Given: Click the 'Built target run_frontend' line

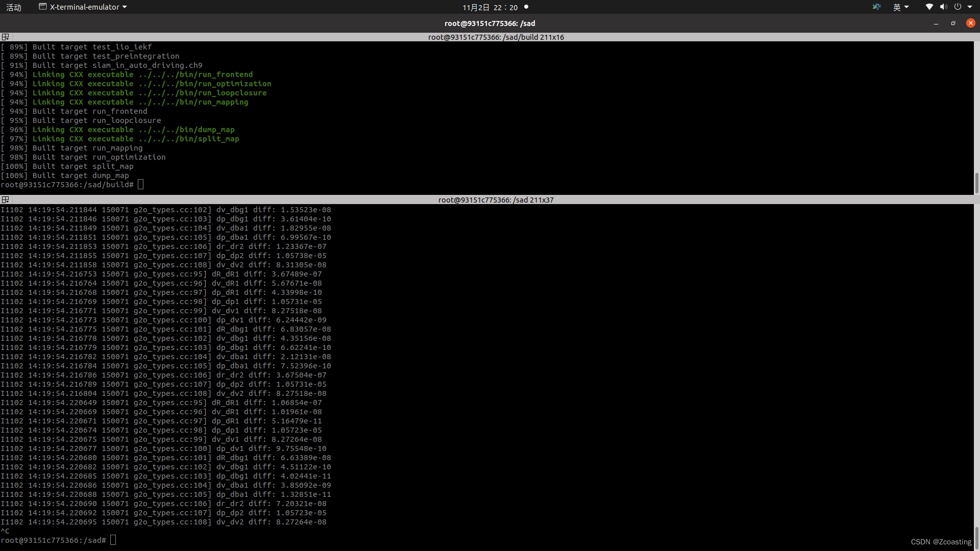Looking at the screenshot, I should tap(74, 111).
